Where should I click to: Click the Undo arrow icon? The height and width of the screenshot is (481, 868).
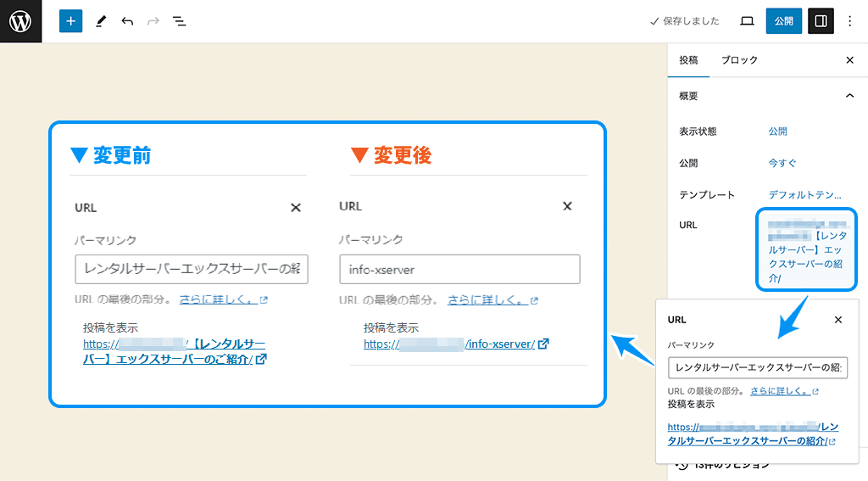(x=127, y=21)
